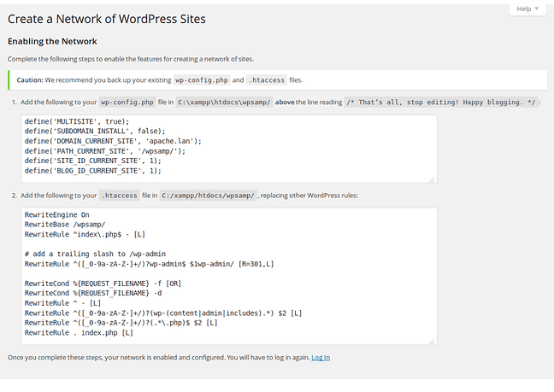Click the 'Enabling the Network' heading
This screenshot has width=554, height=392.
pos(52,41)
